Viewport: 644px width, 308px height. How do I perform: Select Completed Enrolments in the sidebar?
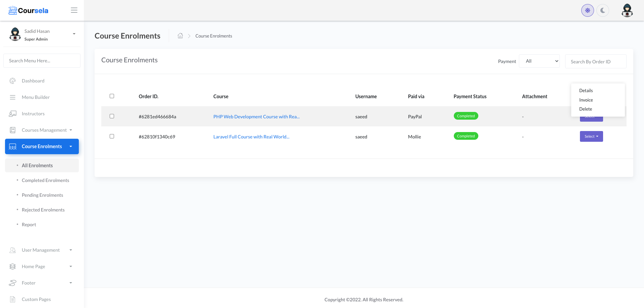coord(45,180)
